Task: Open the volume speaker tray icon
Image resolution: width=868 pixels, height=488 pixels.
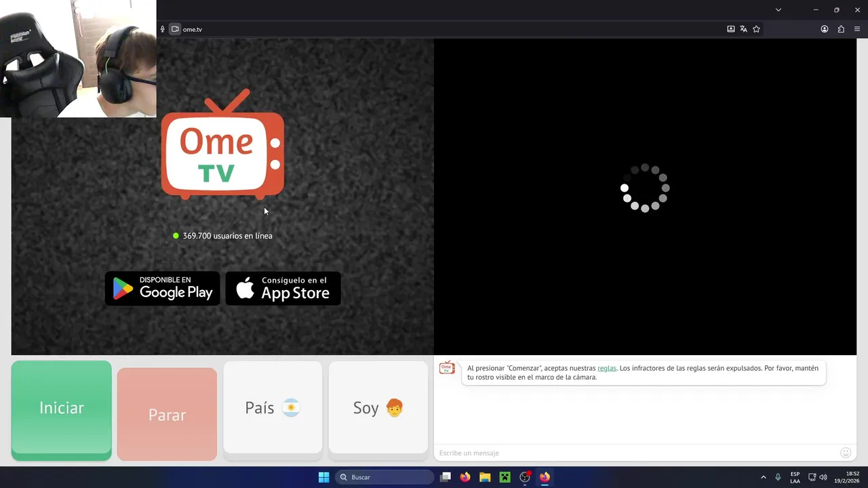Action: click(823, 477)
